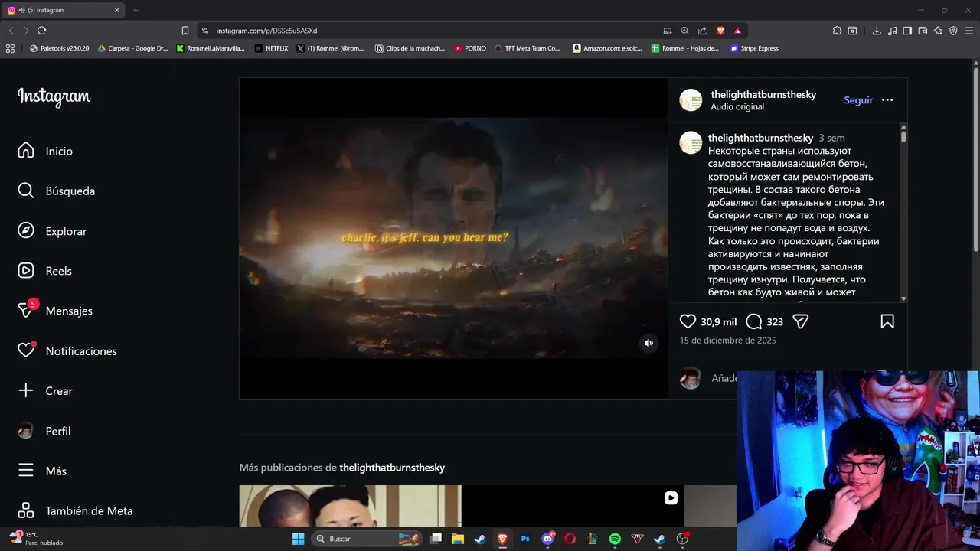Open Brave Rewards triangle icon

tap(737, 31)
